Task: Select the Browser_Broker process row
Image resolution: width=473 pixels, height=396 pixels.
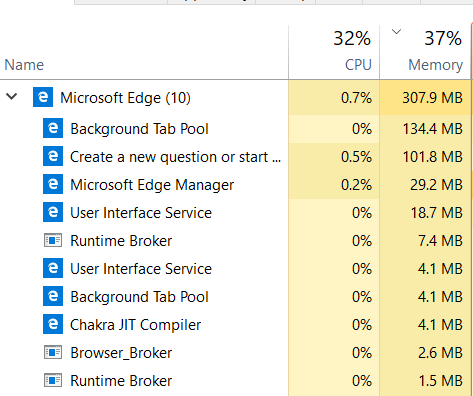Action: [235, 353]
